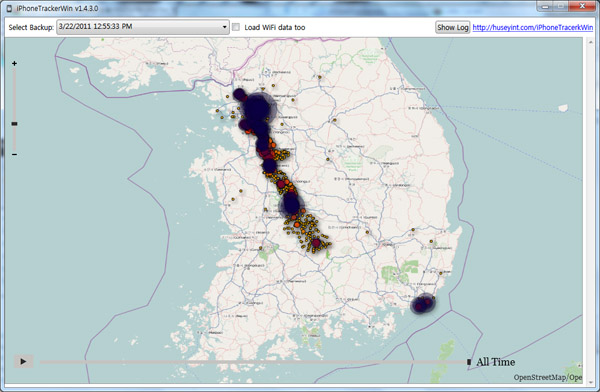Click the timeline slider end marker
The image size is (600, 392).
point(469,362)
